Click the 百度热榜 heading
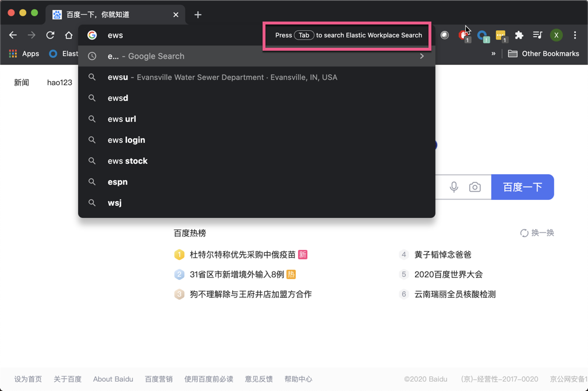 click(x=190, y=233)
